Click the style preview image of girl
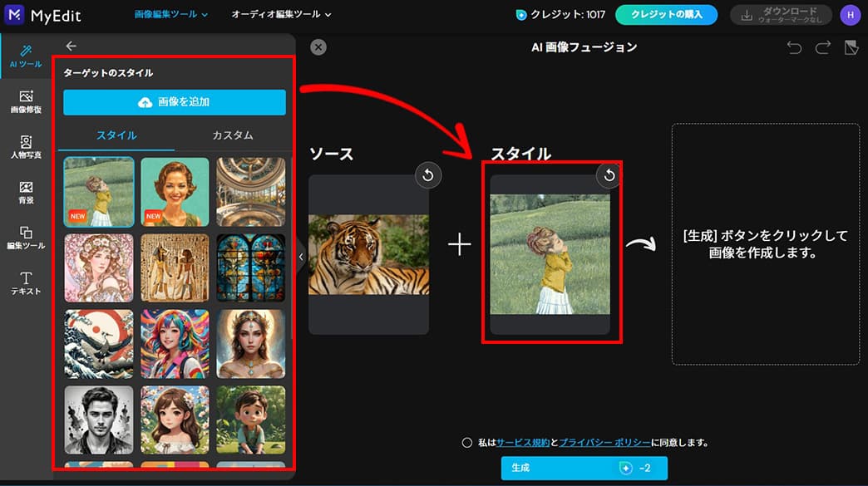This screenshot has height=486, width=868. tap(550, 254)
